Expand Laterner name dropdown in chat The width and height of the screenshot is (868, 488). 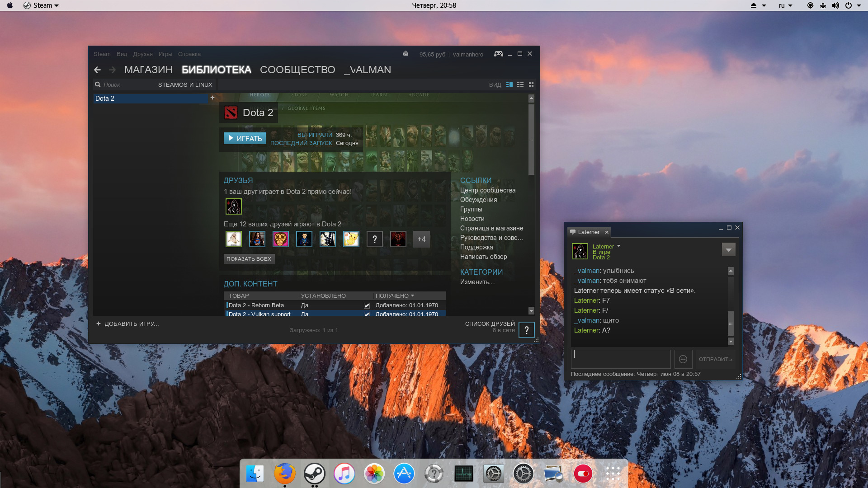pos(618,246)
